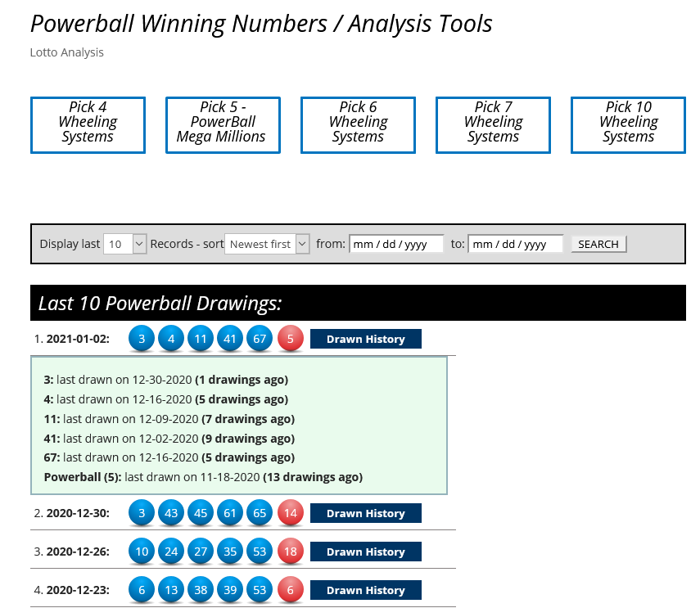
Task: Click blue ball 13 in 2020-12-23 row
Action: coord(171,590)
